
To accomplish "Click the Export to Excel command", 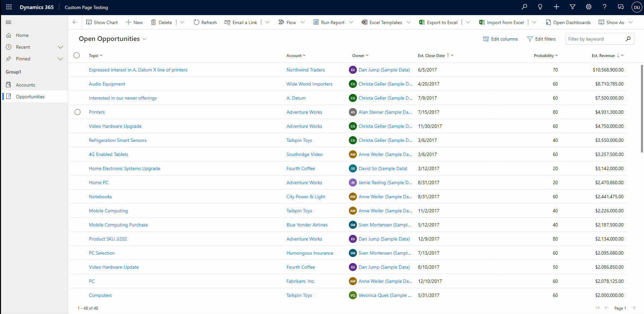I will pyautogui.click(x=438, y=22).
